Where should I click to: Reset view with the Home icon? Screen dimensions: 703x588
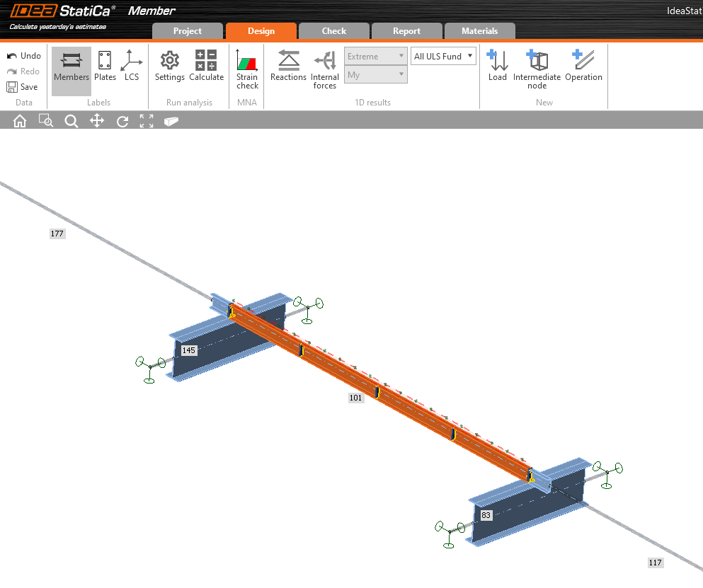pyautogui.click(x=19, y=120)
